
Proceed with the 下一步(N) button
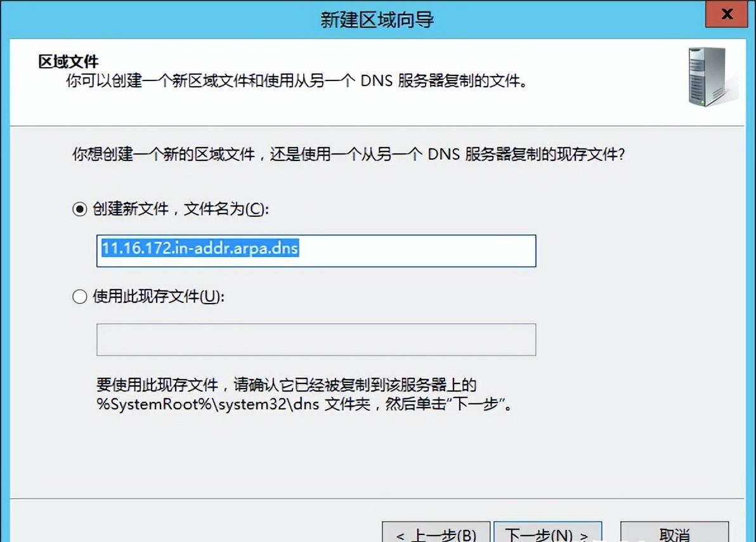tap(548, 532)
